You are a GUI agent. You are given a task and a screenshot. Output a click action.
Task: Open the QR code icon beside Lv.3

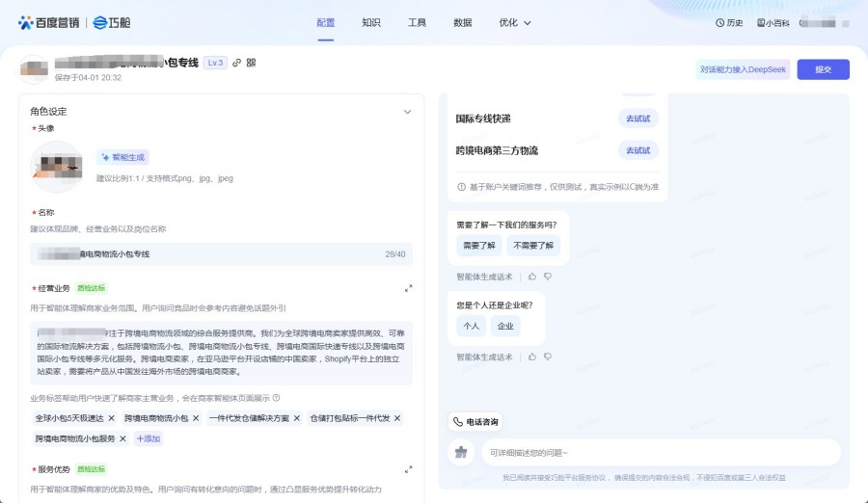tap(251, 63)
